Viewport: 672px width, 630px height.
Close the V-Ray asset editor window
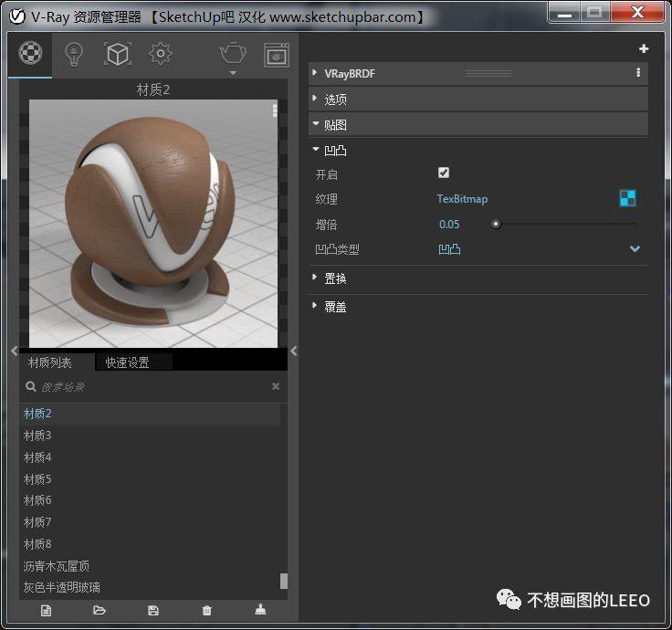637,12
